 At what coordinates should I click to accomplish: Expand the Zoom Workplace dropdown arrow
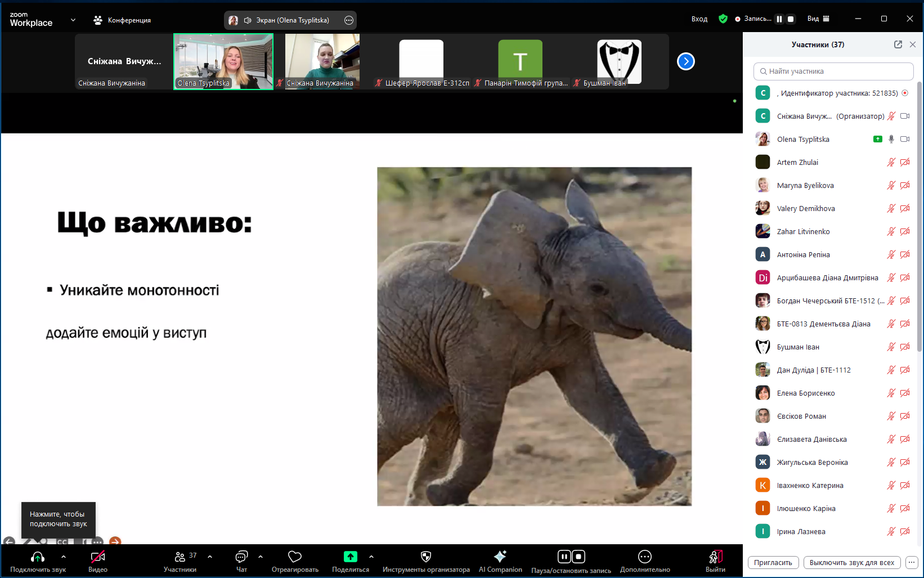click(73, 20)
